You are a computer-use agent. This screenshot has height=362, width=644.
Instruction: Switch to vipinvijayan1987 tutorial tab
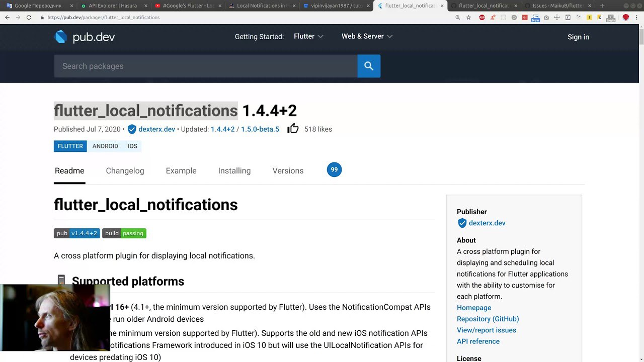pyautogui.click(x=335, y=6)
